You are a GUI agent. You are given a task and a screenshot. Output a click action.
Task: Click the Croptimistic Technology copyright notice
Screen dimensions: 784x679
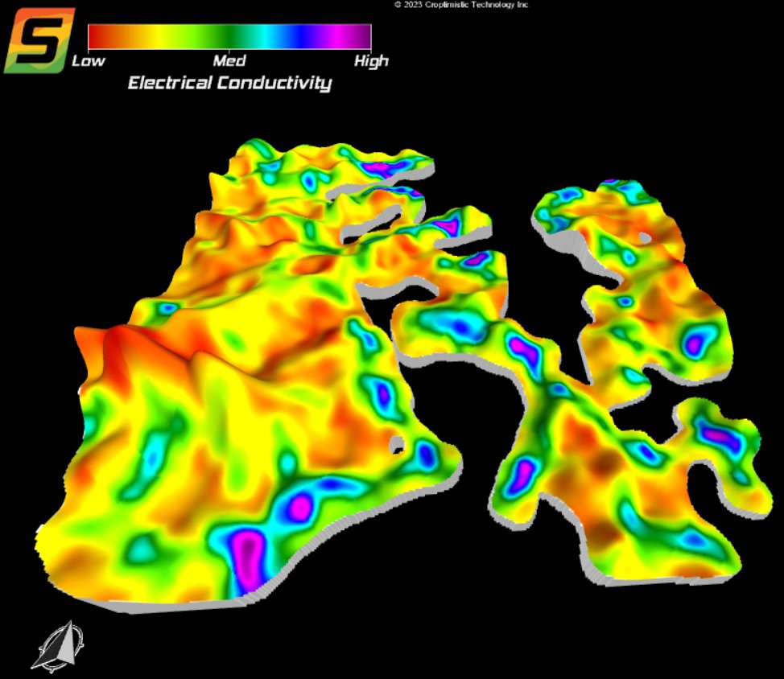click(x=465, y=6)
